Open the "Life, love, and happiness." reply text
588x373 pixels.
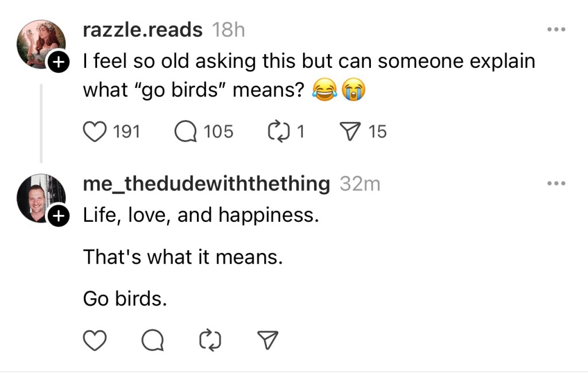click(200, 215)
